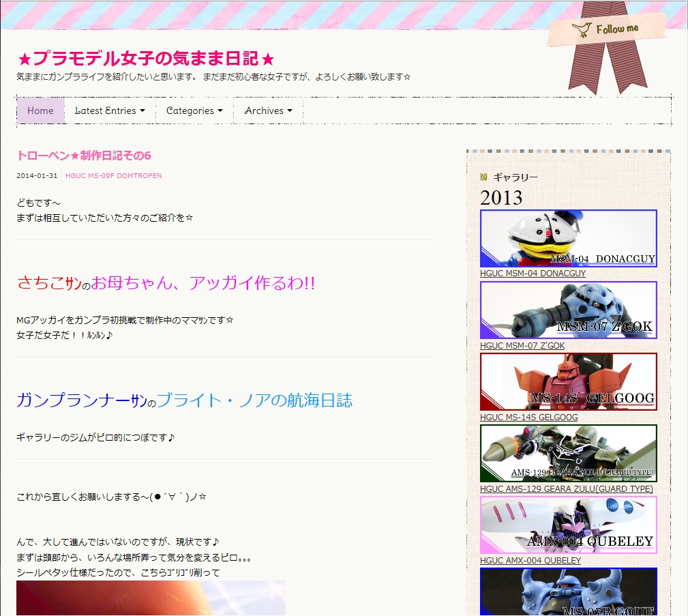The image size is (688, 616).
Task: Open the MSM-07 Z'GOK thumbnail image
Action: tap(568, 310)
